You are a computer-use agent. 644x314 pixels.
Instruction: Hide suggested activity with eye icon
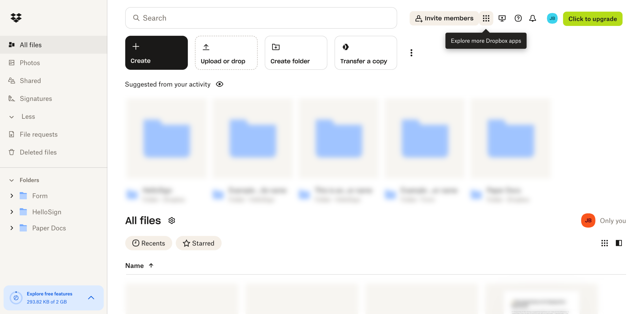pyautogui.click(x=219, y=84)
